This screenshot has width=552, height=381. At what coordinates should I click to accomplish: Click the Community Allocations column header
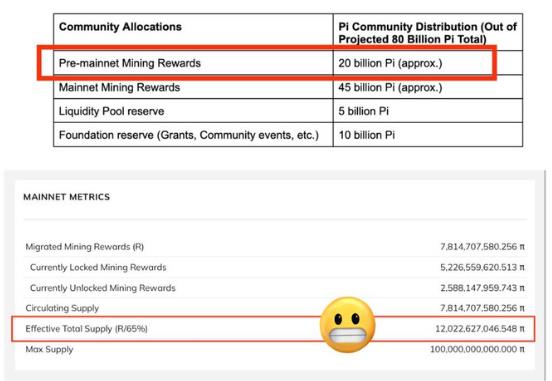pos(193,32)
